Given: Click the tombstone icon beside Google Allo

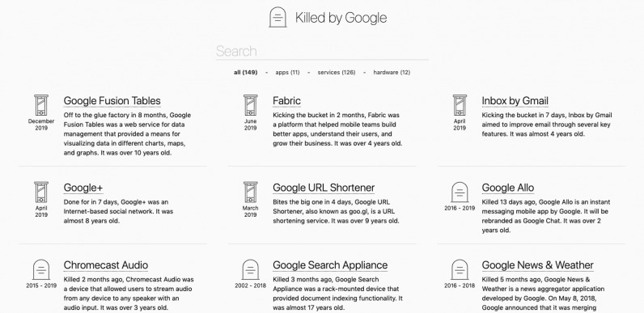Looking at the screenshot, I should coord(460,192).
